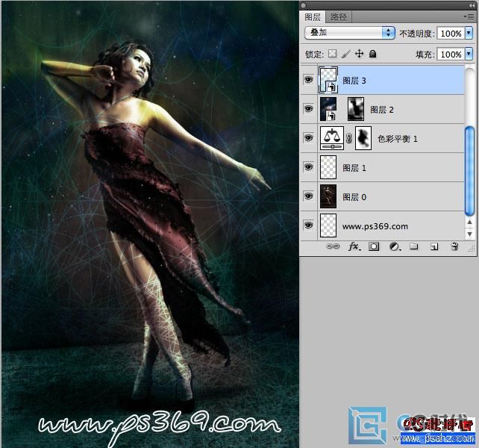Click the layers list scroll down arrow
Screen dimensions: 479x448
point(470,234)
